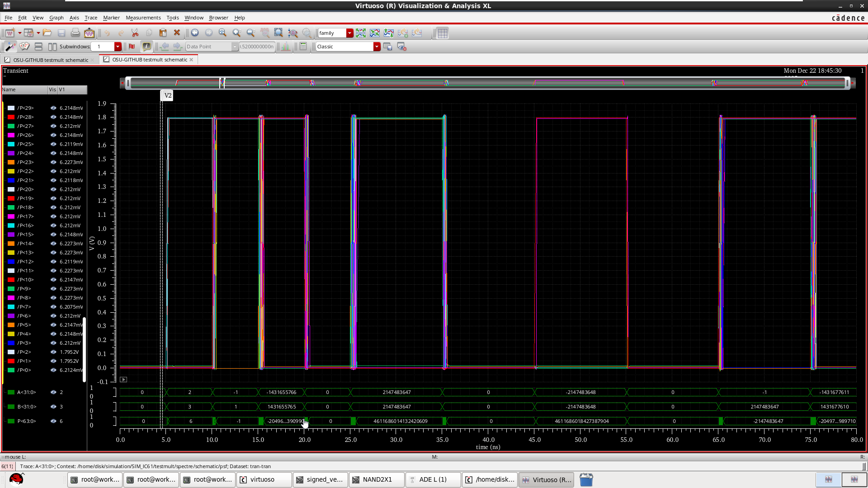The height and width of the screenshot is (488, 868).
Task: Place a vertical marker using the flag icon
Action: (132, 46)
